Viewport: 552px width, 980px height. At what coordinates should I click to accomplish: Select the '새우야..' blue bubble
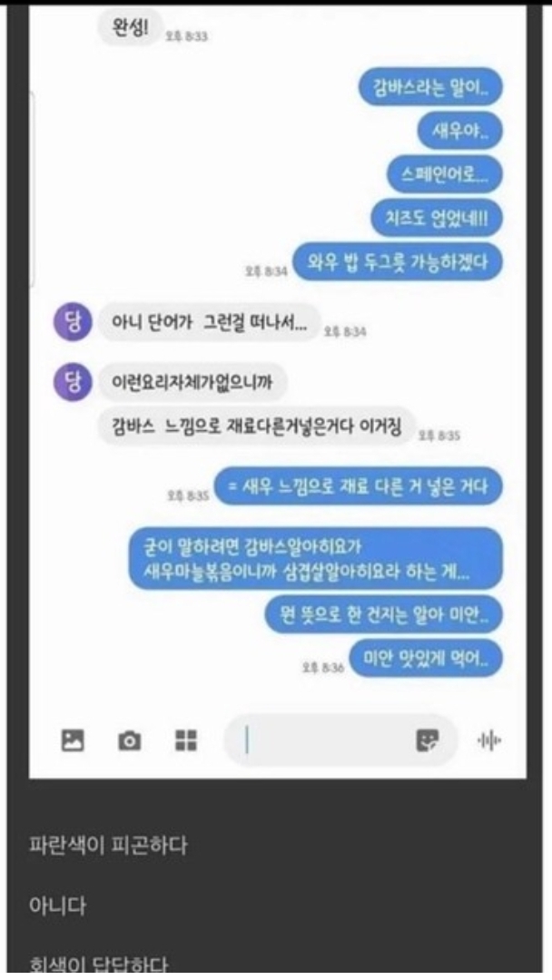tap(459, 131)
